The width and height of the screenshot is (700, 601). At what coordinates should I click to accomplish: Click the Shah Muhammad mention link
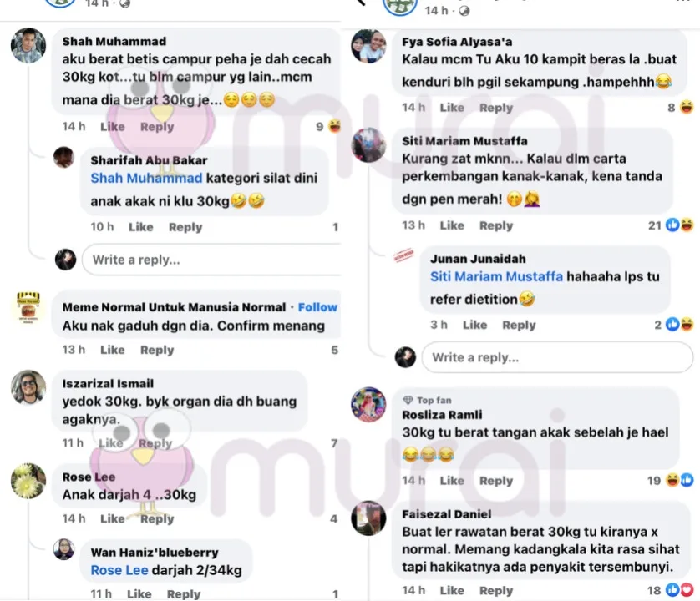click(146, 178)
